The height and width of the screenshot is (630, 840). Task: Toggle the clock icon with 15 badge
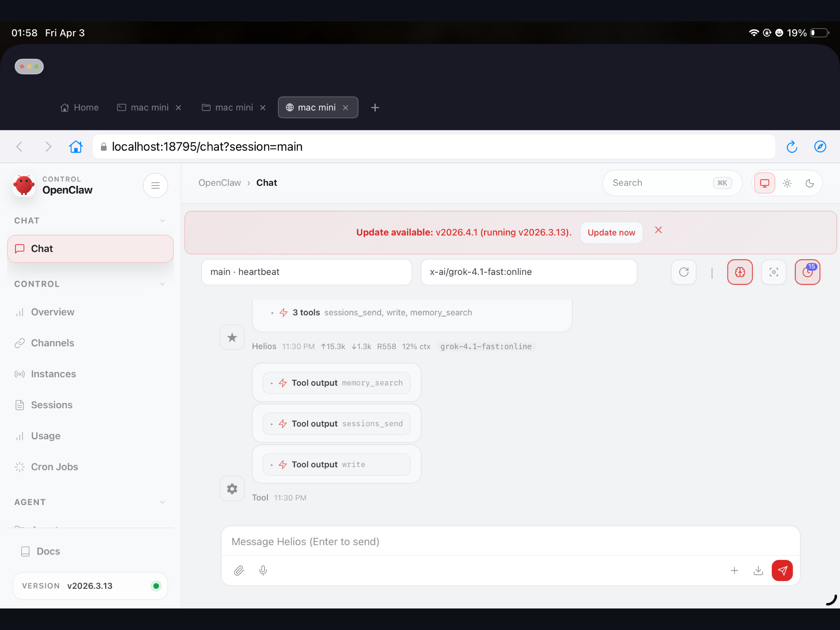[807, 272]
